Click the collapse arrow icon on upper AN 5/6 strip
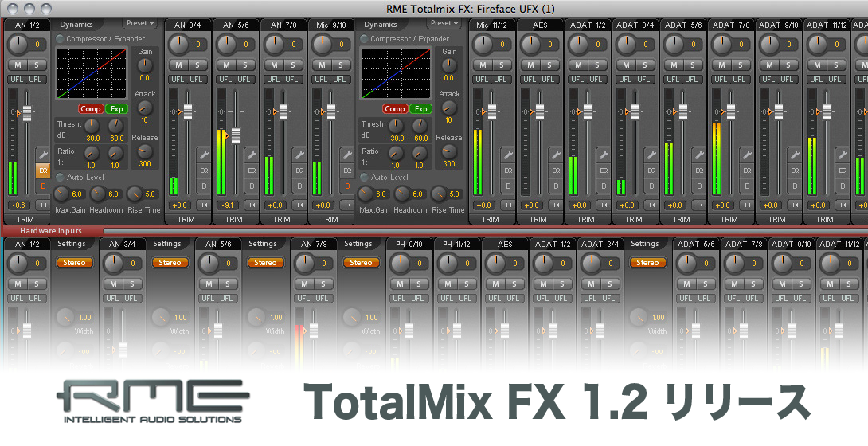This screenshot has width=868, height=446. pos(252,205)
